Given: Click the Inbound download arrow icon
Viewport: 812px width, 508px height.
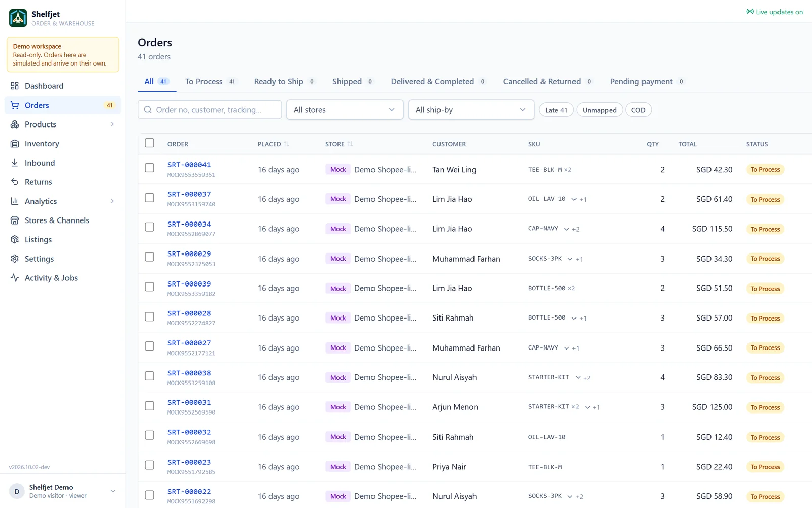Looking at the screenshot, I should tap(15, 163).
